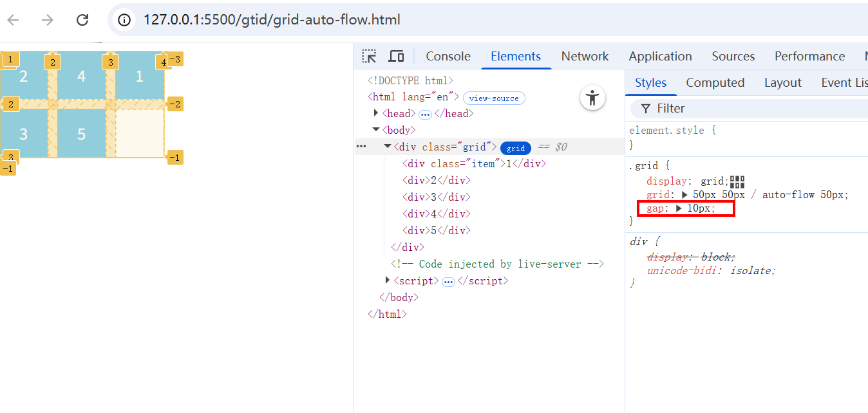Select the div node containing 4
Image resolution: width=868 pixels, height=413 pixels.
(437, 214)
